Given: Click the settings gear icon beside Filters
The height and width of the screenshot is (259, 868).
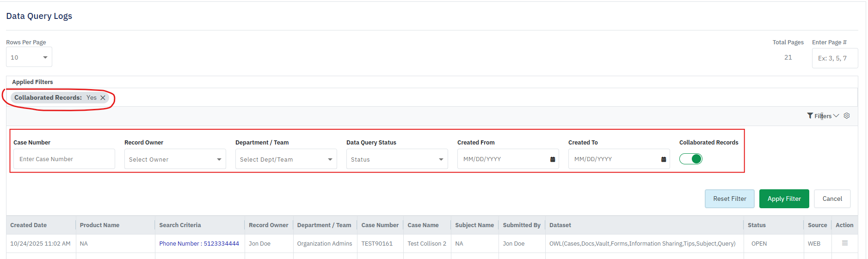Looking at the screenshot, I should point(847,116).
